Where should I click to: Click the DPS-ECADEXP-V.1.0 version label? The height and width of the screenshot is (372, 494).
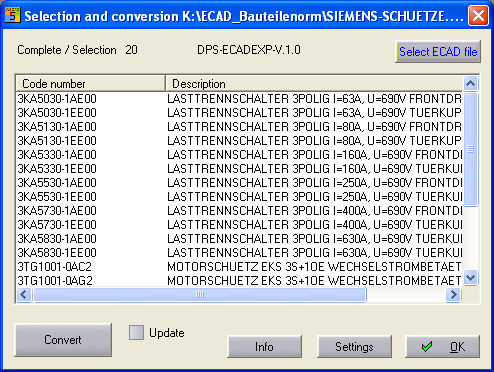click(249, 50)
